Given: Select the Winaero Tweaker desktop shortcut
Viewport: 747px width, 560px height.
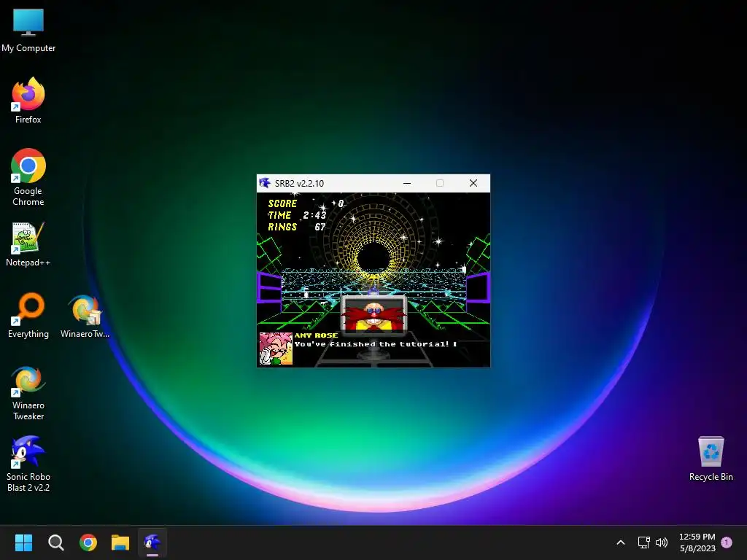Looking at the screenshot, I should pyautogui.click(x=28, y=393).
